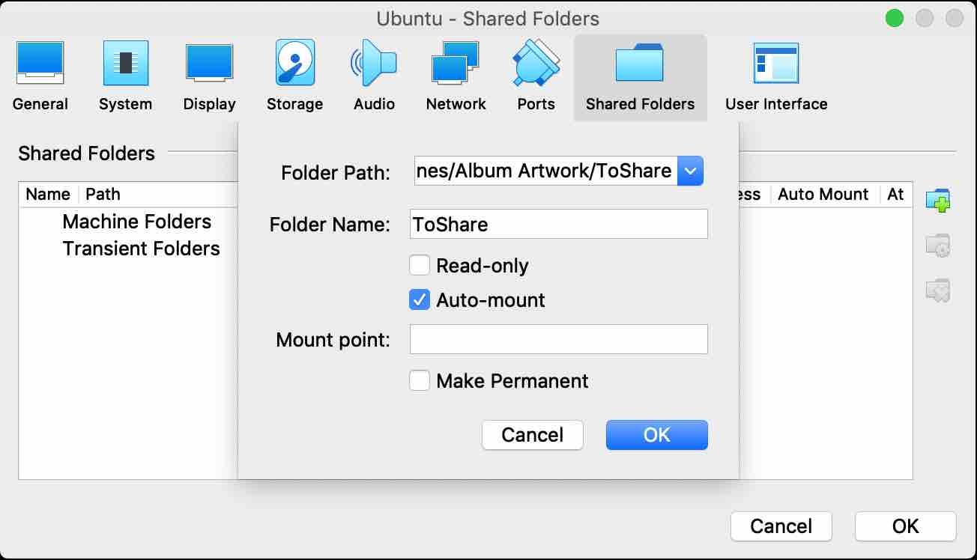977x560 pixels.
Task: Open Display settings
Action: tap(209, 73)
